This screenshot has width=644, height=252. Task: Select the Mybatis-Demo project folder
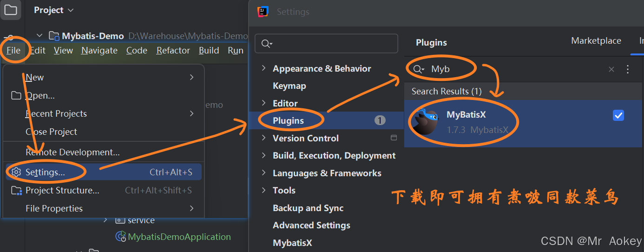pyautogui.click(x=92, y=36)
